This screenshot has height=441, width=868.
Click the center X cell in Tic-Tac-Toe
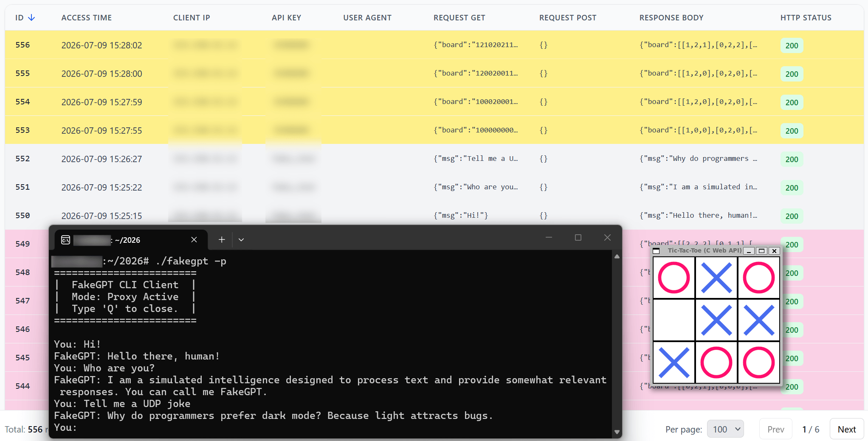coord(716,320)
